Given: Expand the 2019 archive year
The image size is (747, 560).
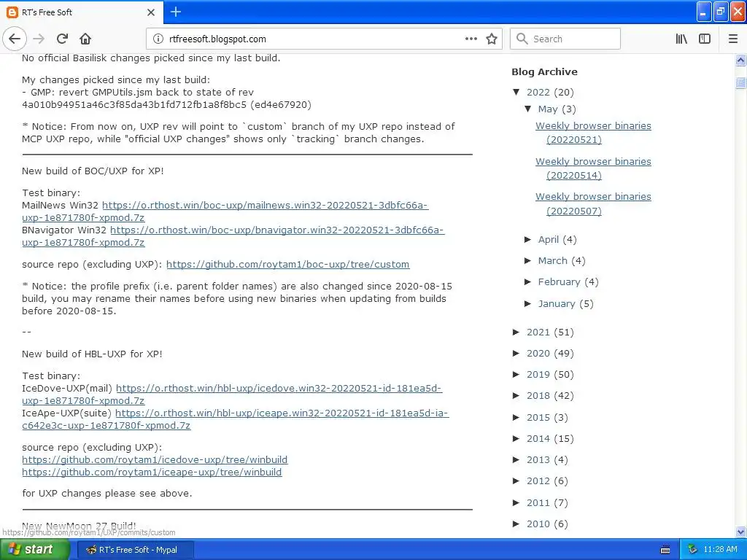Looking at the screenshot, I should [516, 374].
